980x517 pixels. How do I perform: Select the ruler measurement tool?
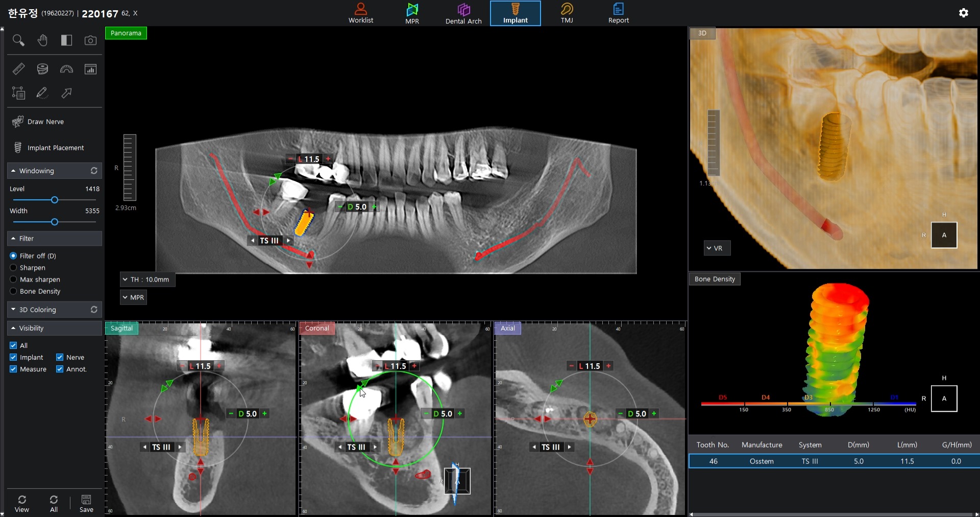click(18, 69)
